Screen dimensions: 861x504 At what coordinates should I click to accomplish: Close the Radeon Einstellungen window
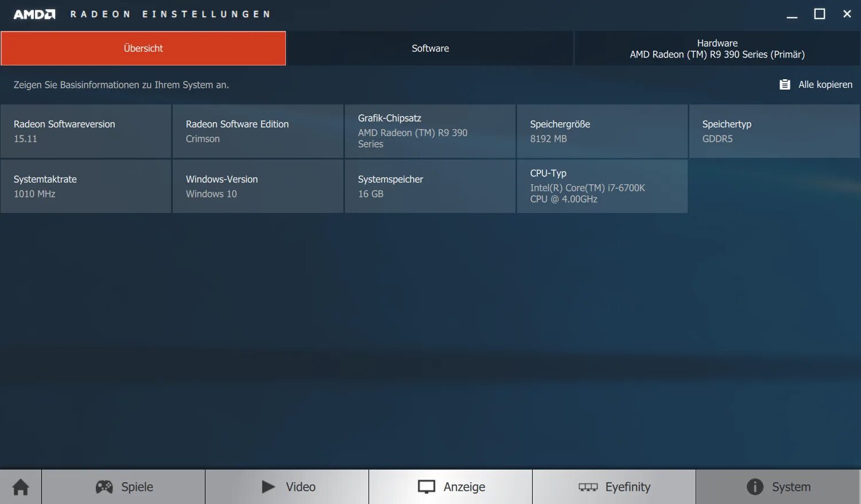[x=847, y=14]
